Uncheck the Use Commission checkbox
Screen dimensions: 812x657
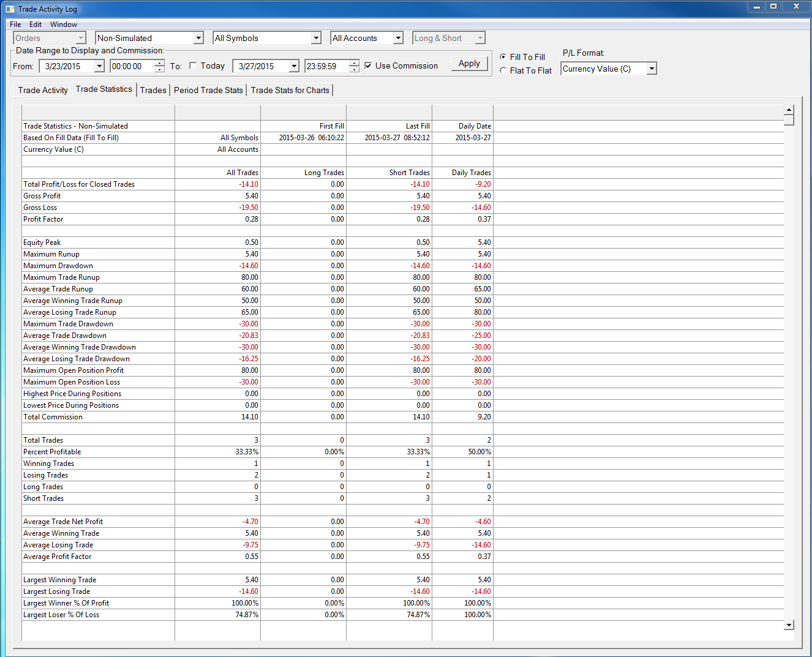coord(368,66)
